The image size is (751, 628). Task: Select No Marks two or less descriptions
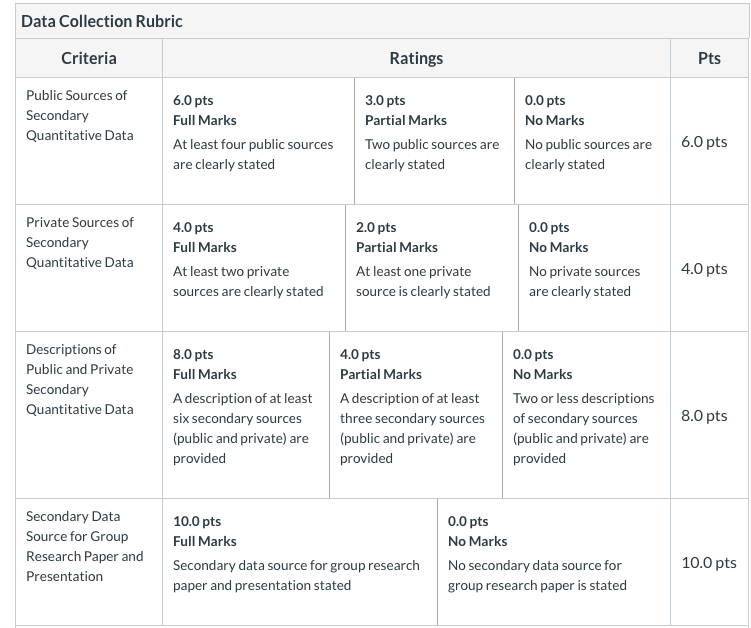coord(586,415)
